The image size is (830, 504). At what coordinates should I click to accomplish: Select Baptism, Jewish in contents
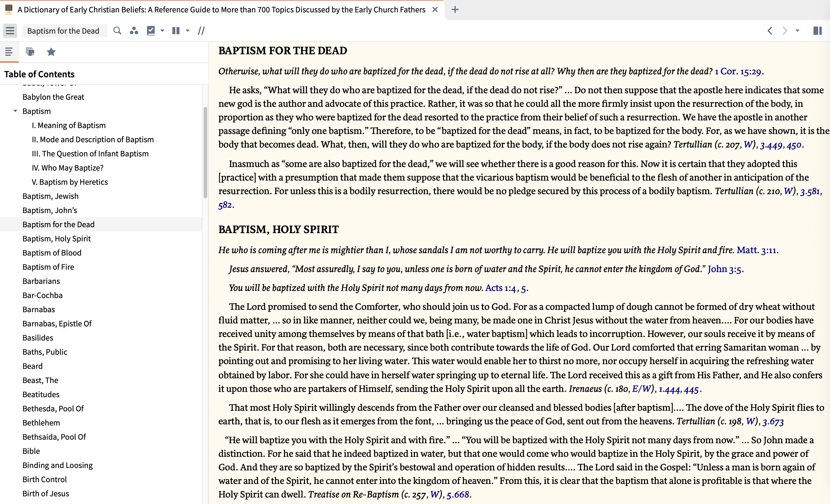[x=50, y=196]
